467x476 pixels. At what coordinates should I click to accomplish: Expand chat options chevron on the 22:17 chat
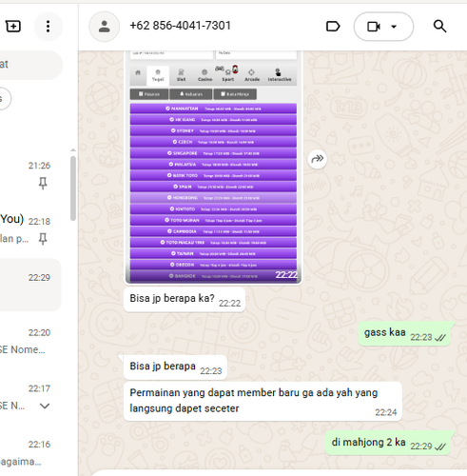pyautogui.click(x=45, y=406)
